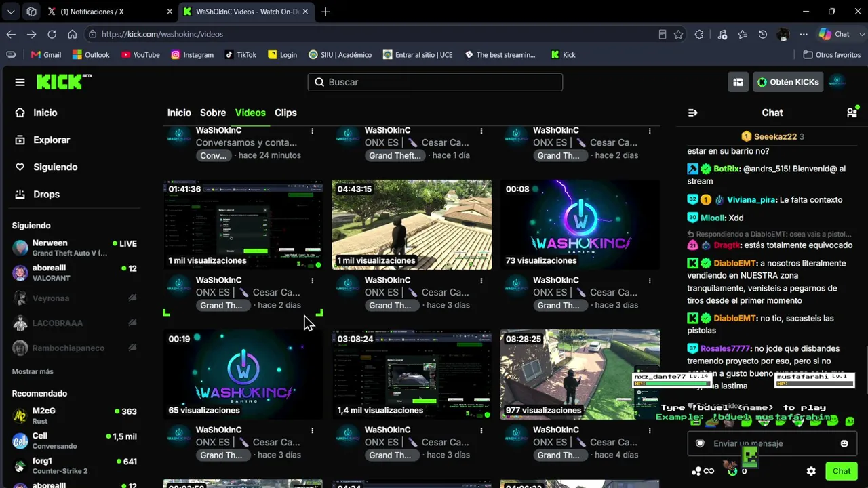Screen dimensions: 868x488
Task: Open the Kick hamburger menu
Action: pos(20,82)
